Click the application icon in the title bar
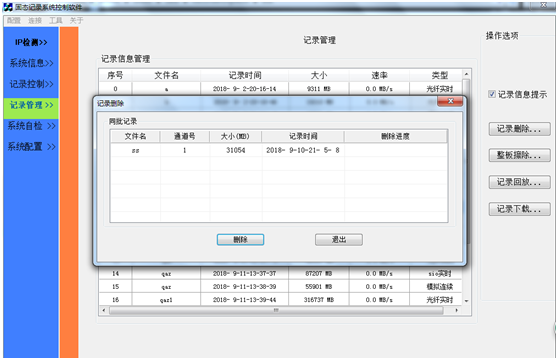The image size is (558, 360). pos(7,6)
